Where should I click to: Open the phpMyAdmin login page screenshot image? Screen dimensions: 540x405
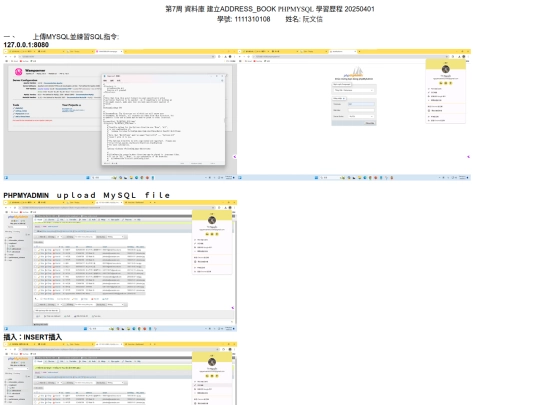pyautogui.click(x=354, y=115)
